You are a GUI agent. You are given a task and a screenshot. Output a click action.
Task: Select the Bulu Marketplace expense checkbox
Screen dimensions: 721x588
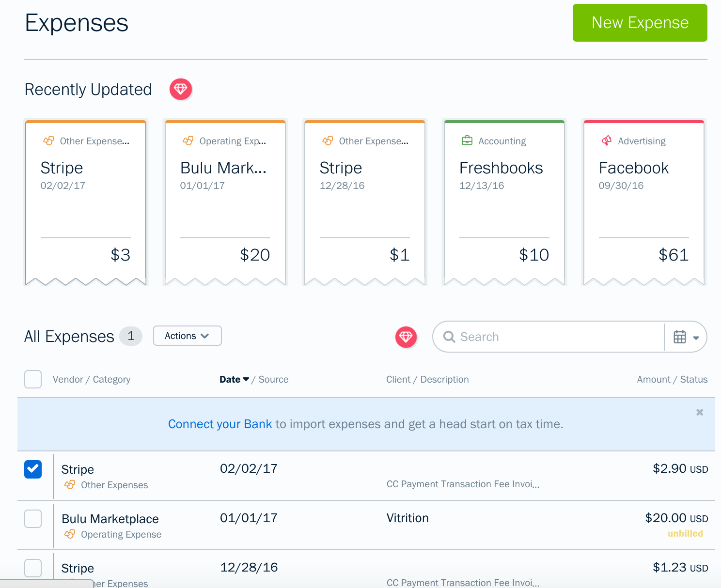33,519
